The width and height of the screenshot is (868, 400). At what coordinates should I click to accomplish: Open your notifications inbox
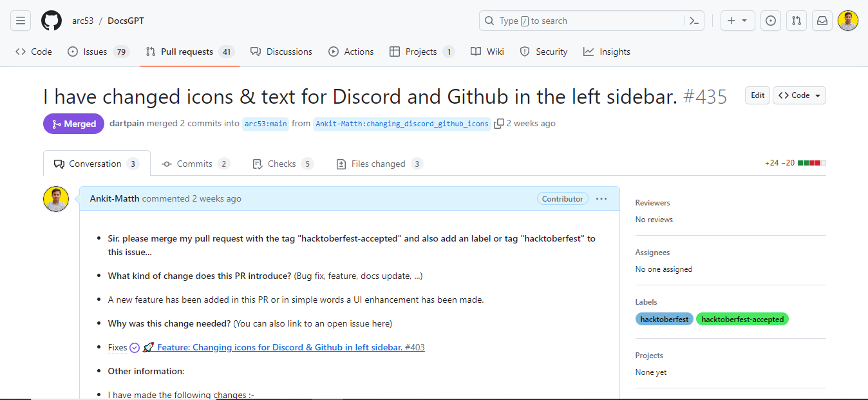(822, 20)
